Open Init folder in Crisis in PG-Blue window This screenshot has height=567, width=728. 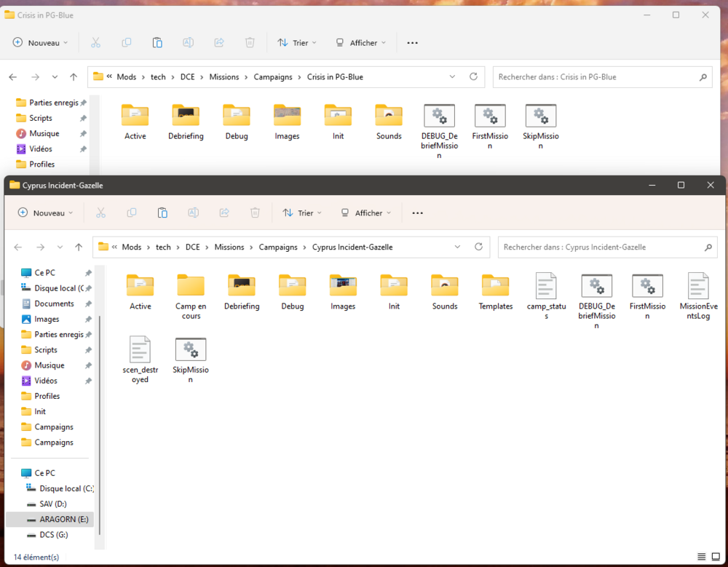point(338,122)
